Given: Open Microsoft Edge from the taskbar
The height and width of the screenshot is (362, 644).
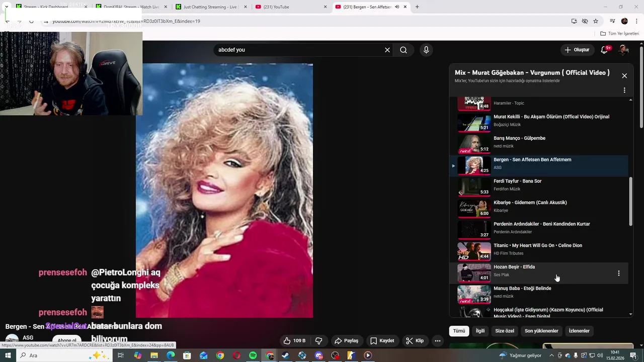Looking at the screenshot, I should tap(171, 355).
